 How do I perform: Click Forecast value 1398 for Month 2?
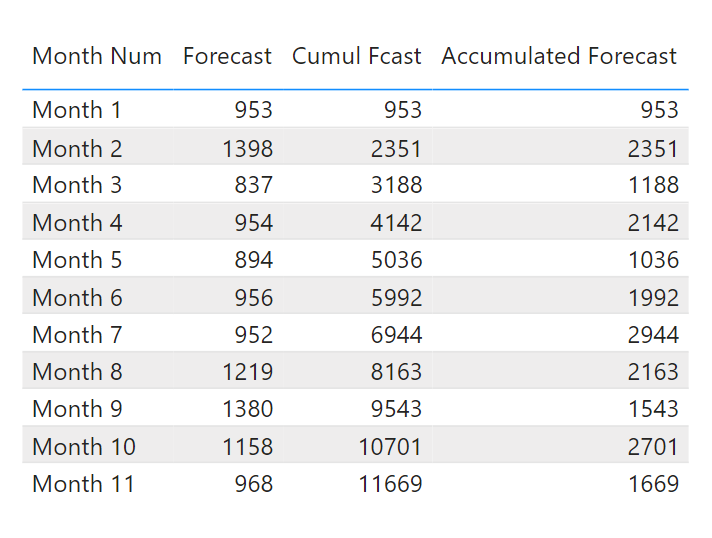247,149
